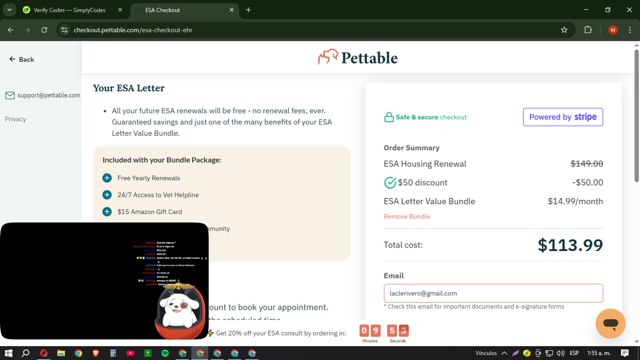Click the "Order Summary" heading
Screen dimensions: 640x360
point(411,148)
